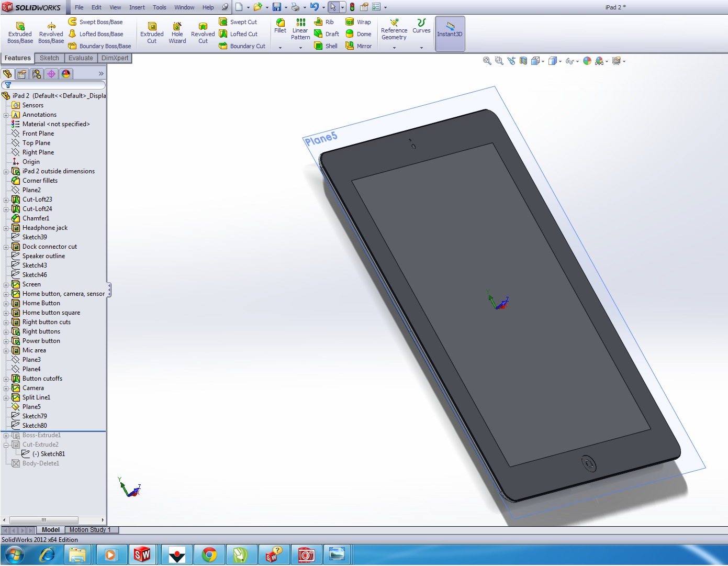Switch to the DimXpert tab
This screenshot has height=566, width=728.
pyautogui.click(x=115, y=58)
